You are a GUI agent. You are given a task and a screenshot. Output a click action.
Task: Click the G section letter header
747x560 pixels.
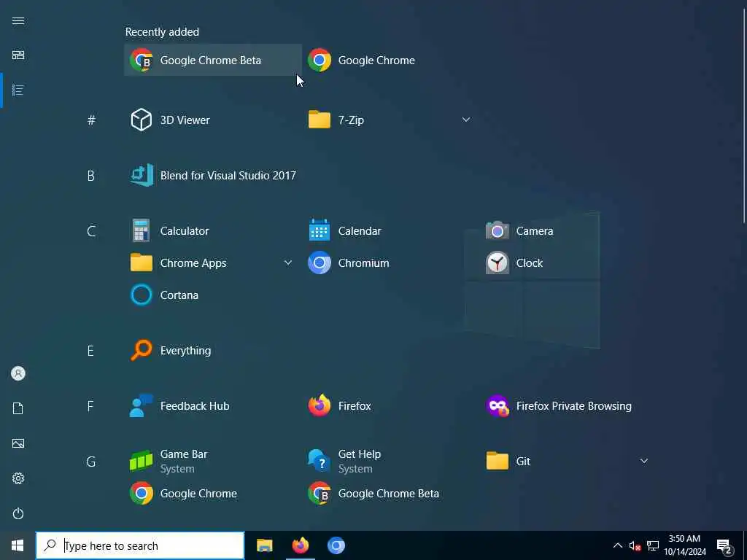coord(91,462)
